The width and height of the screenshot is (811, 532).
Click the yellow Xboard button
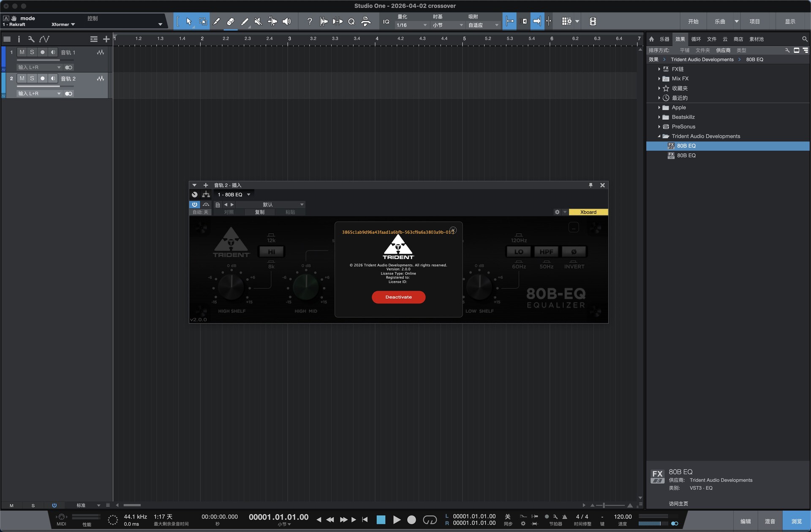point(588,212)
